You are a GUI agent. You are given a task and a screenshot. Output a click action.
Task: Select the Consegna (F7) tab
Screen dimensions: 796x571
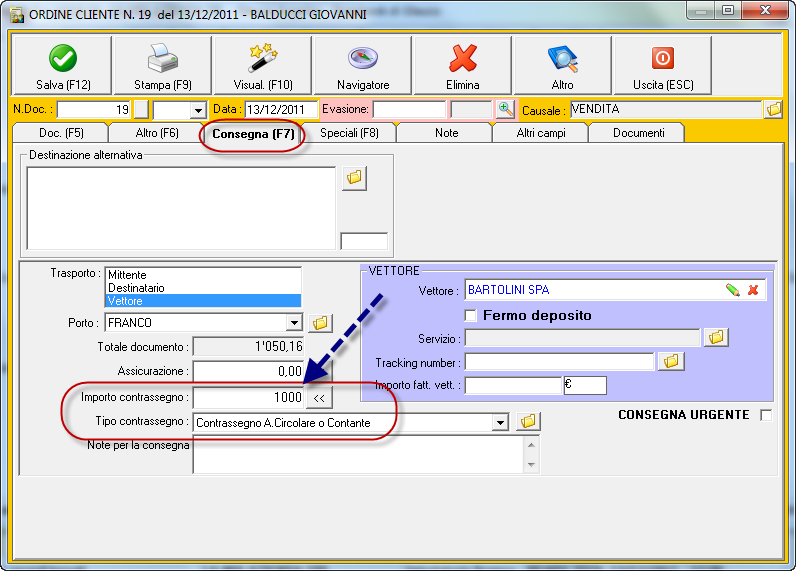coord(253,134)
